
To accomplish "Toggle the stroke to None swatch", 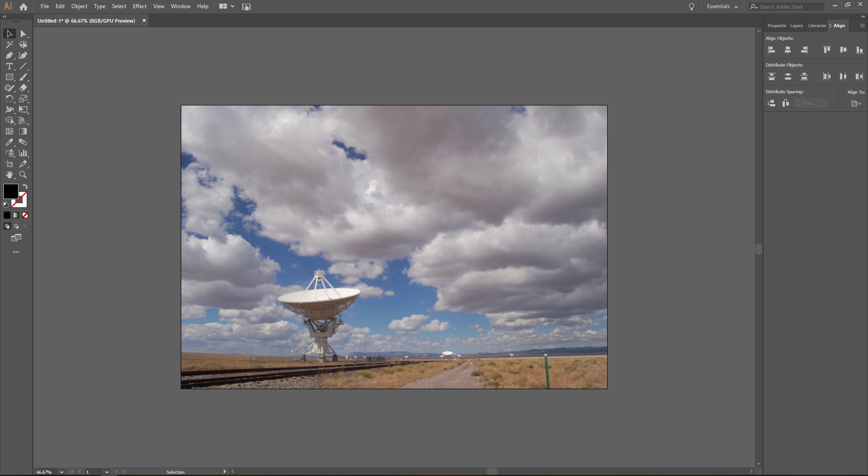I will tap(25, 215).
